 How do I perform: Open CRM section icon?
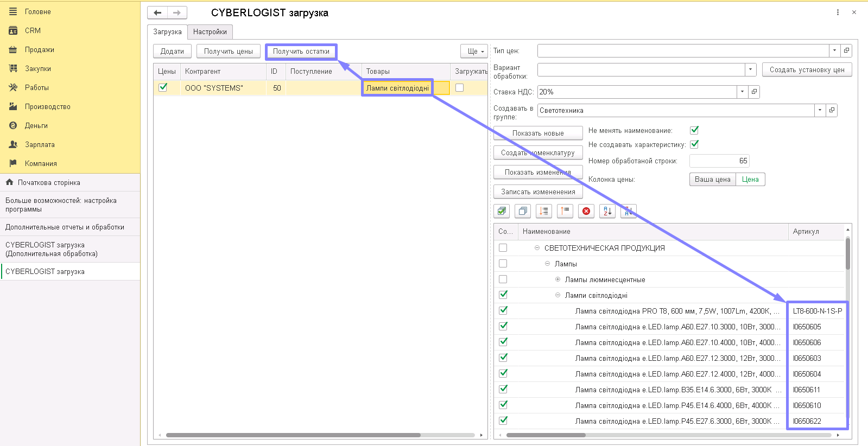pos(13,30)
